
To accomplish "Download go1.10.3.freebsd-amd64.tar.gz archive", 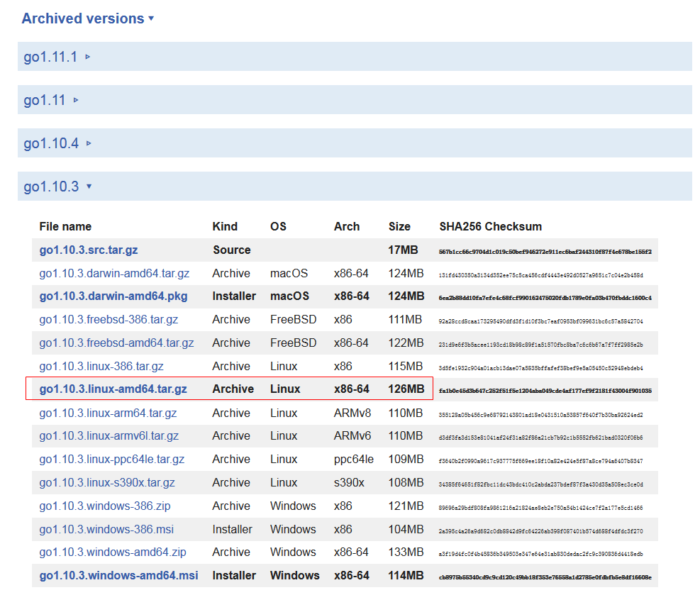I will point(116,343).
